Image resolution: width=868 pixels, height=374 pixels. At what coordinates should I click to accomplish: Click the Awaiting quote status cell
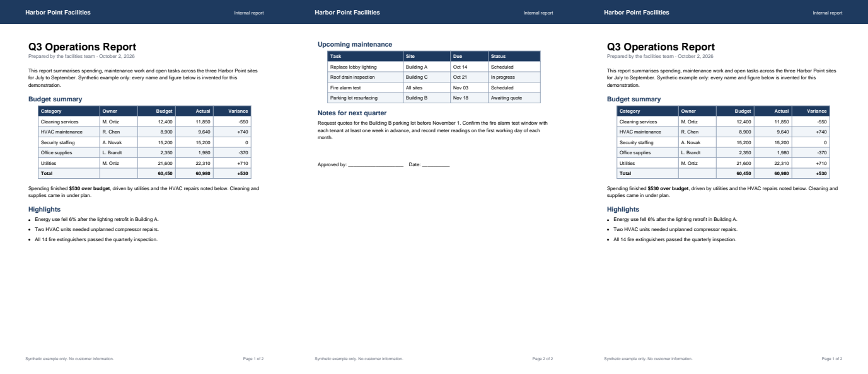point(514,98)
